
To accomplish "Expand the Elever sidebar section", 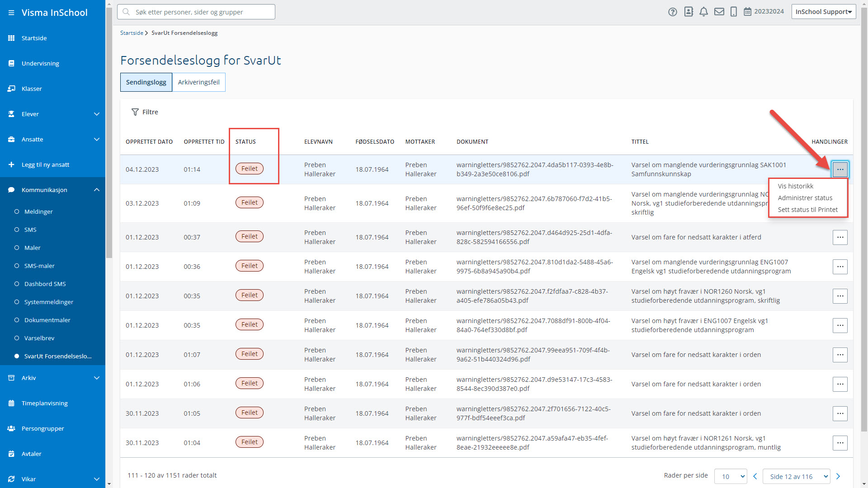I will point(96,114).
